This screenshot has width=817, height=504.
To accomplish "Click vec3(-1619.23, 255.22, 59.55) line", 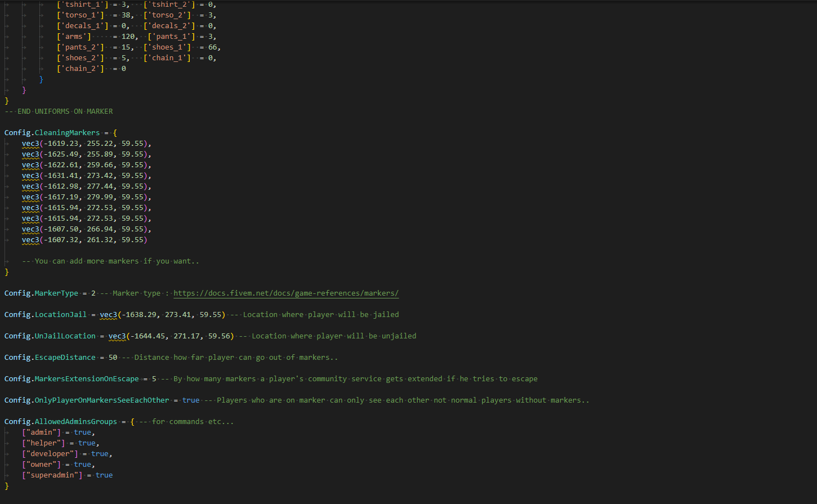I will point(87,144).
